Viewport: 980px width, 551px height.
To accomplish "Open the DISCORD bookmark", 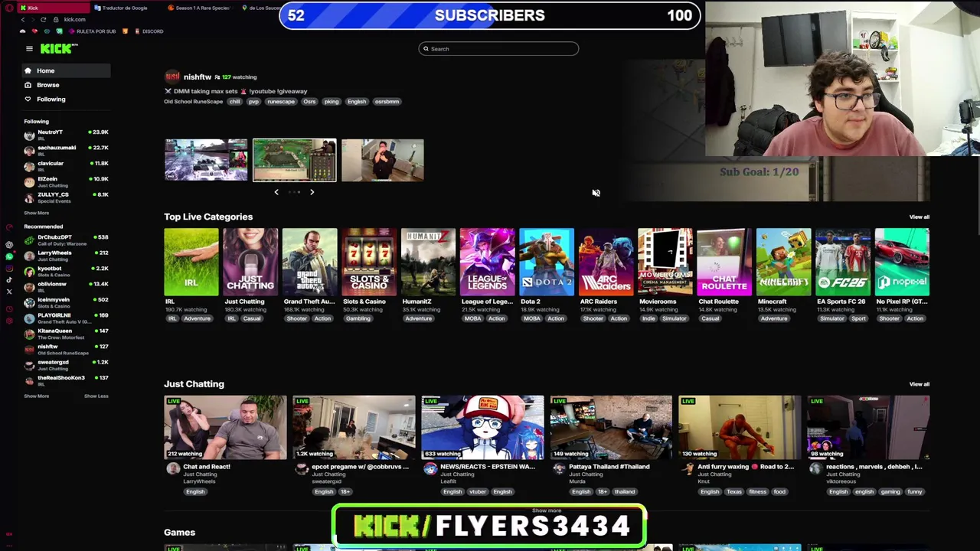I will (x=149, y=31).
